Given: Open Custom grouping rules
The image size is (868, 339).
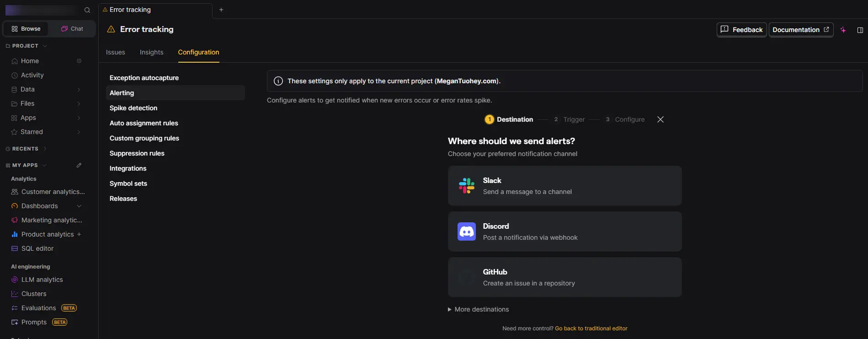Looking at the screenshot, I should [x=176, y=138].
